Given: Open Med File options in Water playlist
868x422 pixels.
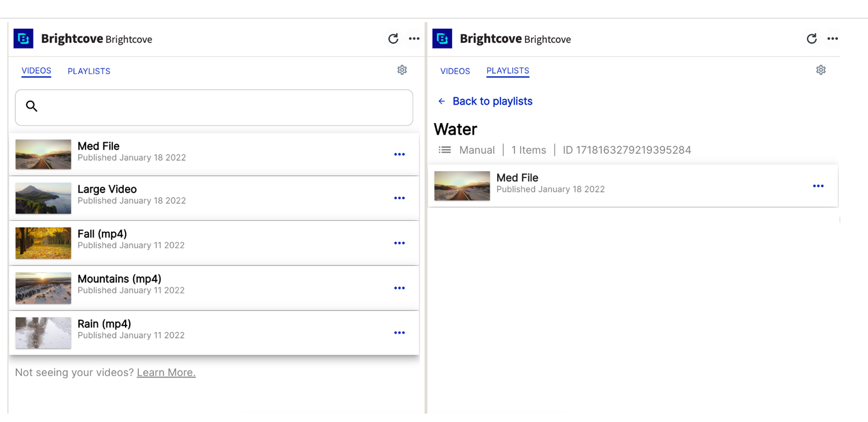Looking at the screenshot, I should [818, 186].
